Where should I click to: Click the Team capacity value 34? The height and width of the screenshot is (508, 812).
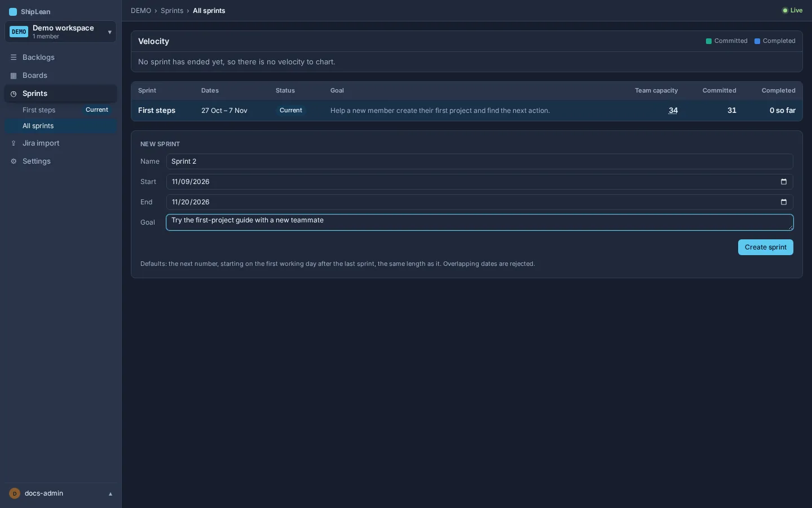(x=673, y=111)
